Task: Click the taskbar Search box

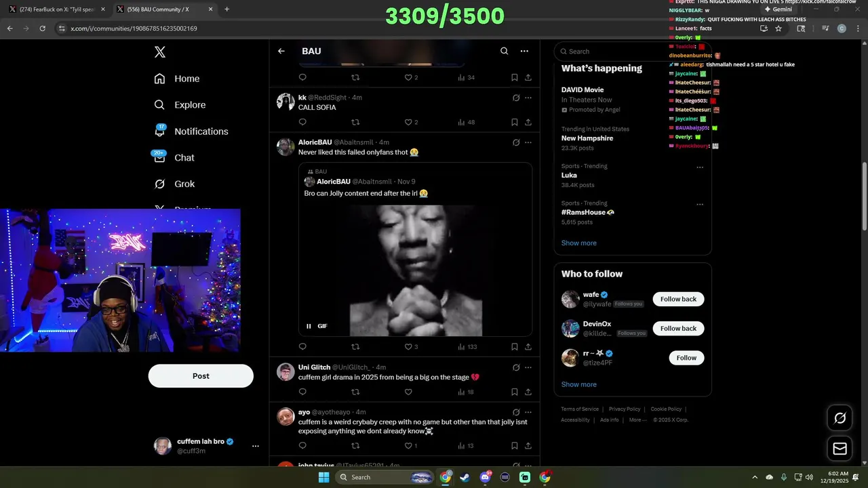Action: pos(385,477)
